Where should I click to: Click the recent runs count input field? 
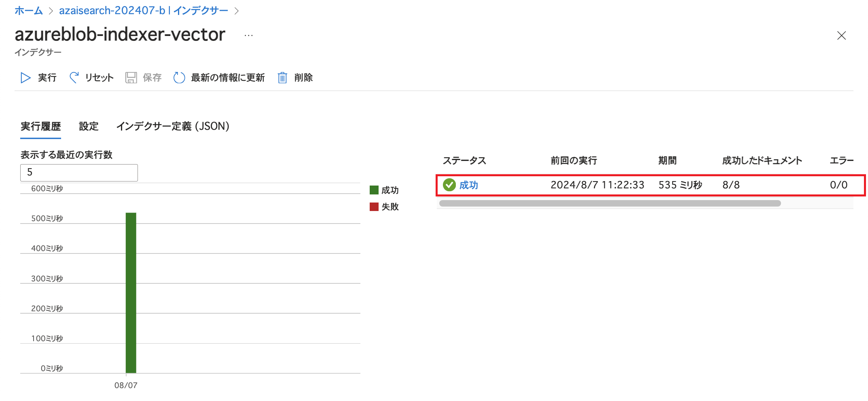79,173
